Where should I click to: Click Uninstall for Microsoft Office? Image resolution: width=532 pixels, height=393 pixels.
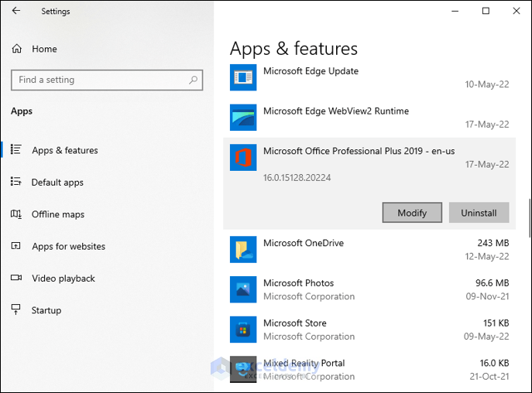click(479, 213)
